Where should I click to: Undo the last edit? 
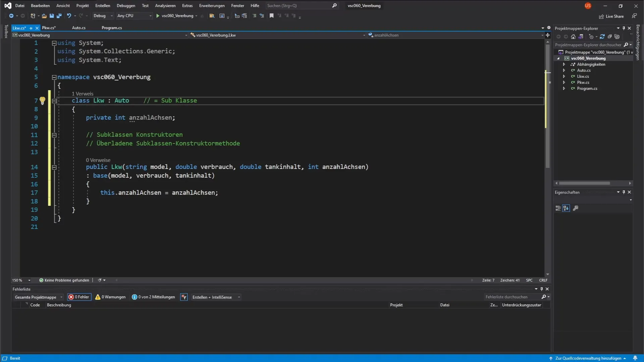(69, 16)
